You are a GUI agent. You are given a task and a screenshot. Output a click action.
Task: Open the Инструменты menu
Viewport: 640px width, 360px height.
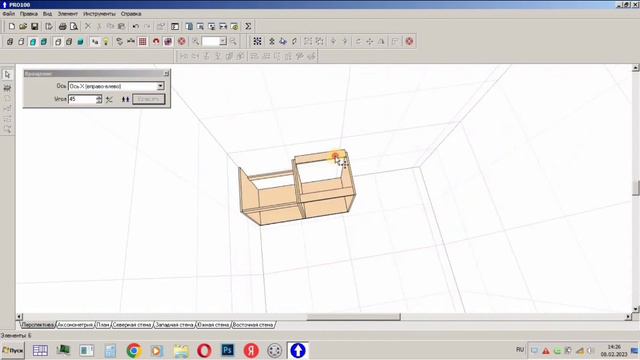(99, 14)
